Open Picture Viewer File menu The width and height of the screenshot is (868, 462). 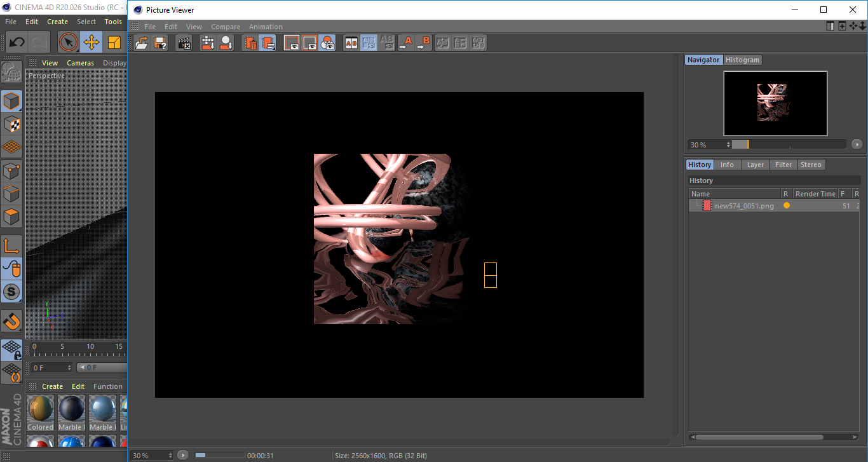coord(150,27)
